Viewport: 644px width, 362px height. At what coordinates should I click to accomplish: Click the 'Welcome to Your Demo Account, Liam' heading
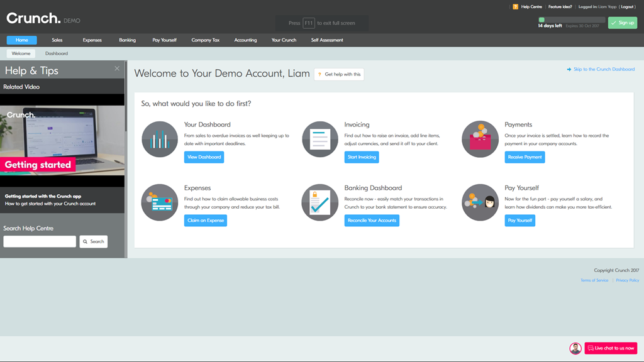(x=222, y=74)
